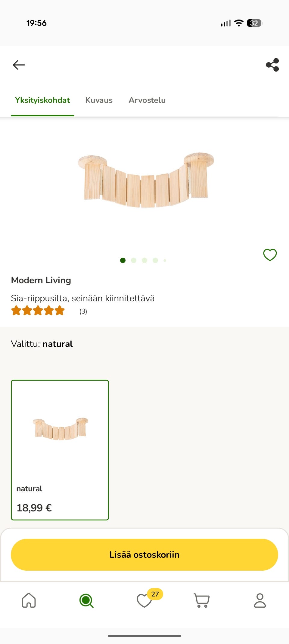The width and height of the screenshot is (289, 644).
Task: Go to the home tab icon
Action: [29, 600]
